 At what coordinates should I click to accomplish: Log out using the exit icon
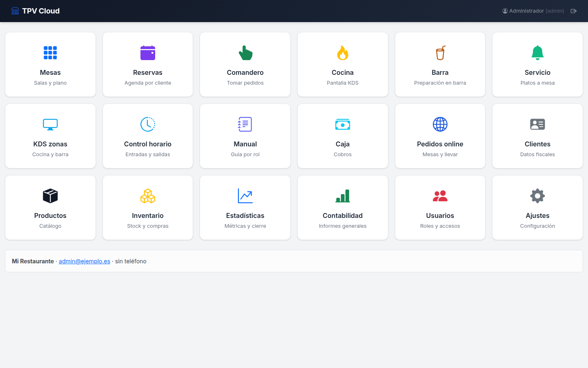(x=574, y=11)
